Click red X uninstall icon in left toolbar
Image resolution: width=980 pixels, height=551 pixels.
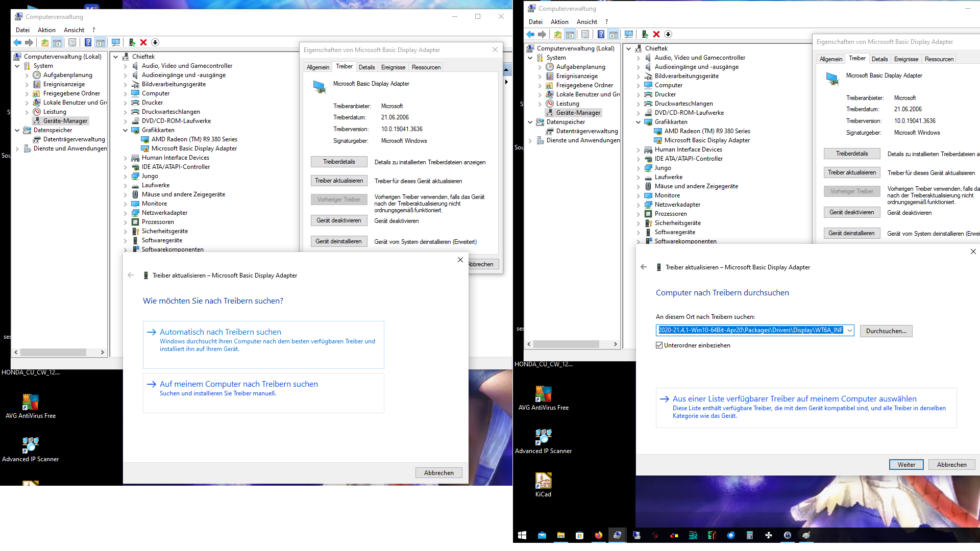click(143, 43)
